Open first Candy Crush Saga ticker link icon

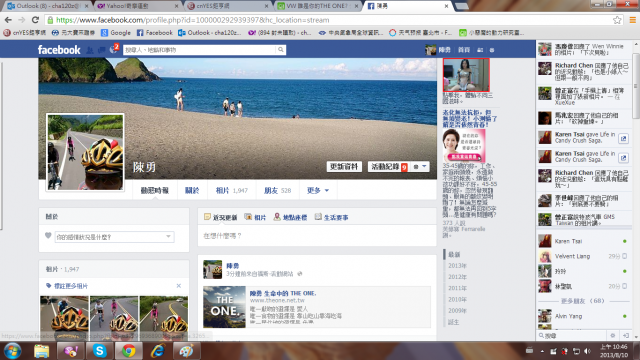(623, 139)
